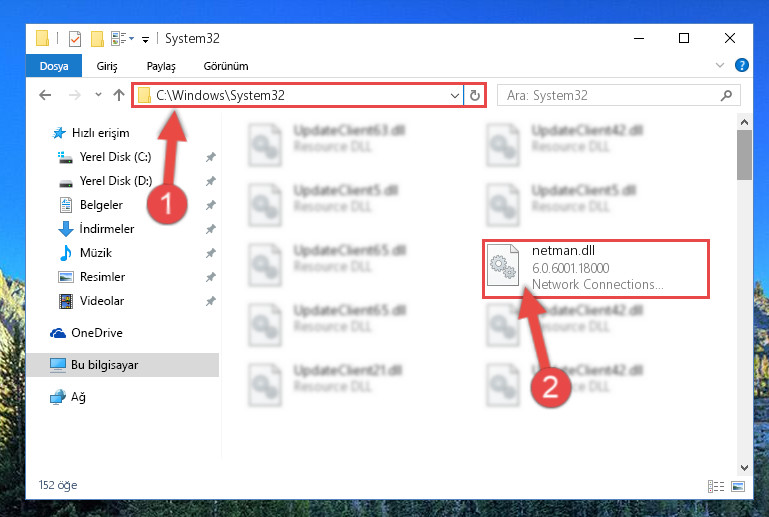Click the search magnifier icon
Screen dimensions: 769x517
726,95
